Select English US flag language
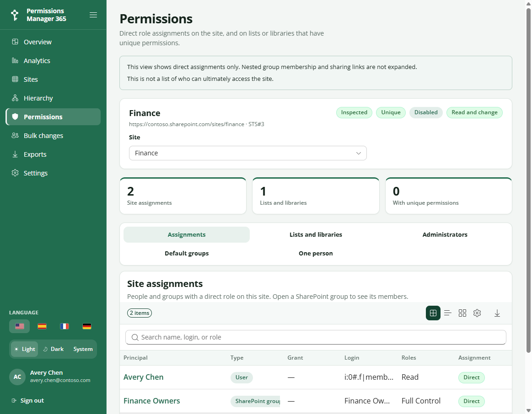The image size is (532, 414). 20,326
